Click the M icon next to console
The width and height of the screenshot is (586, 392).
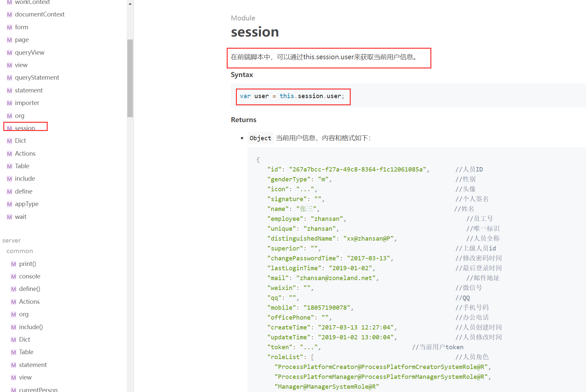click(13, 276)
